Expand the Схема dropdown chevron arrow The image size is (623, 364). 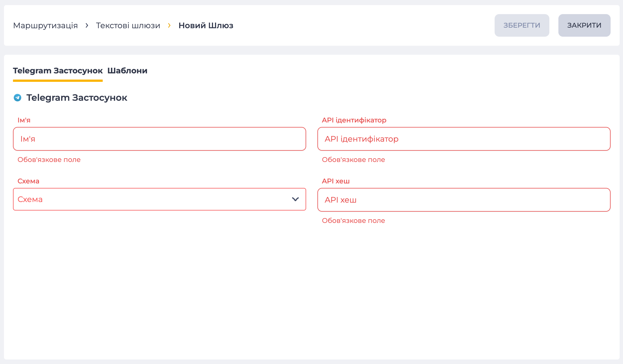(x=295, y=199)
